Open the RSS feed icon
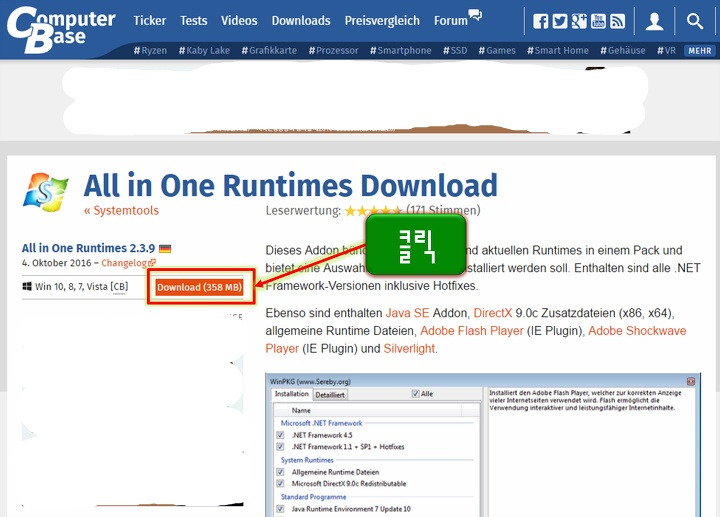 coord(618,21)
